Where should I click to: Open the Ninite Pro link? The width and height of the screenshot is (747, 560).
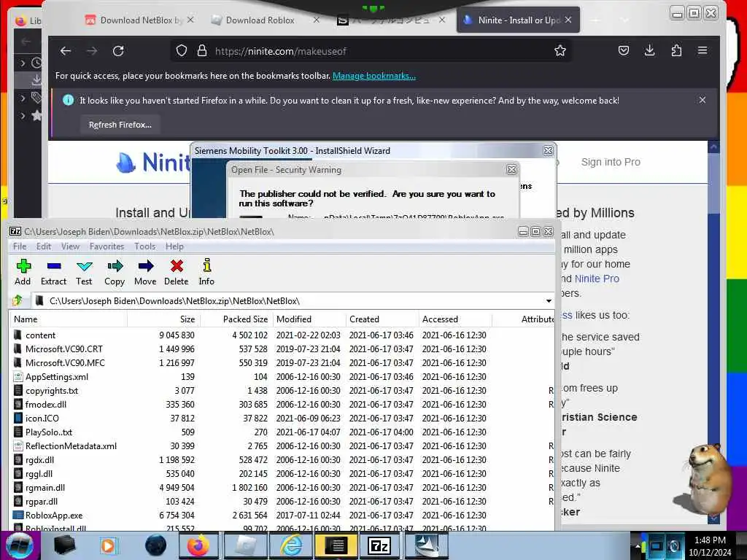597,279
